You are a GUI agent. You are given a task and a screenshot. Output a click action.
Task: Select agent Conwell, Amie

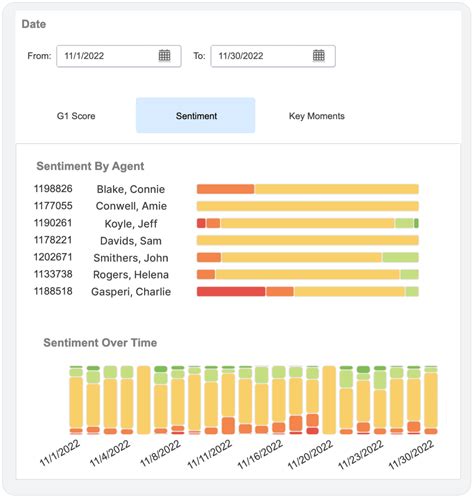131,206
